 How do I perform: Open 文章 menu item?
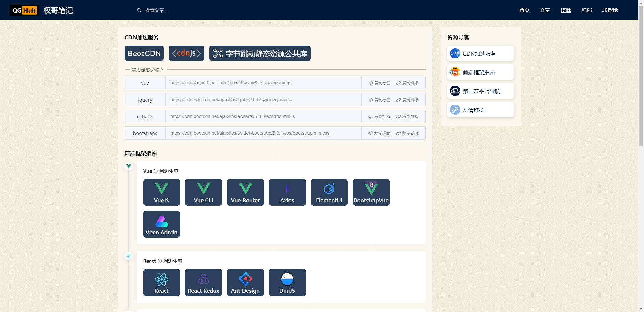(x=545, y=10)
